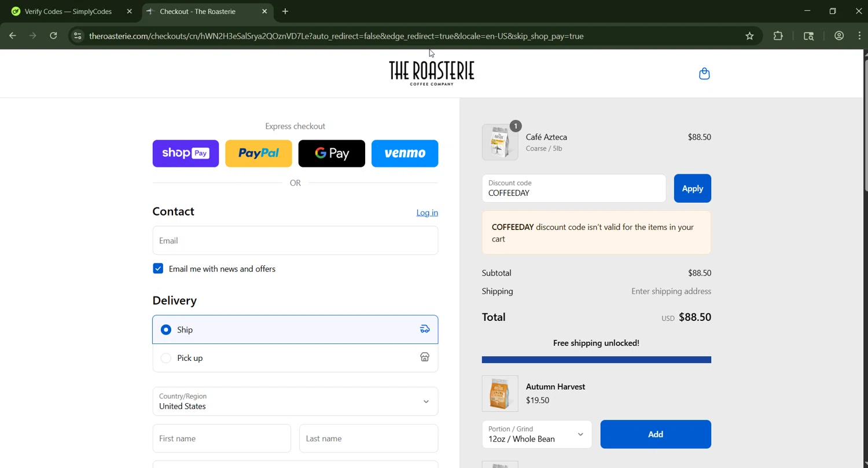868x468 pixels.
Task: Pay with Google Pay button
Action: tap(332, 153)
